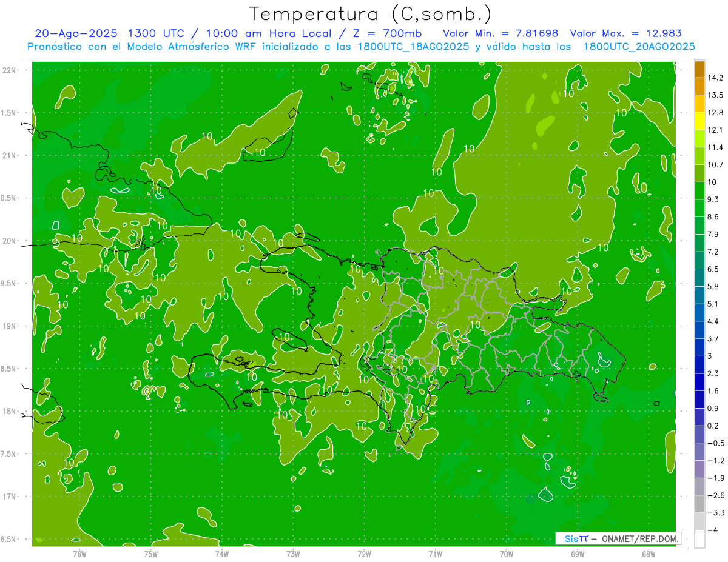Click the 0.9 colorbar label

[713, 409]
